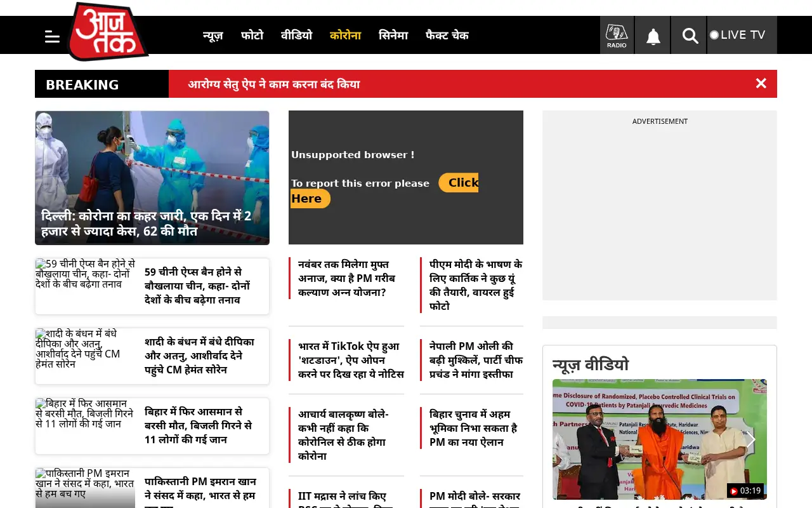
Task: Open the hamburger menu icon
Action: tap(52, 37)
